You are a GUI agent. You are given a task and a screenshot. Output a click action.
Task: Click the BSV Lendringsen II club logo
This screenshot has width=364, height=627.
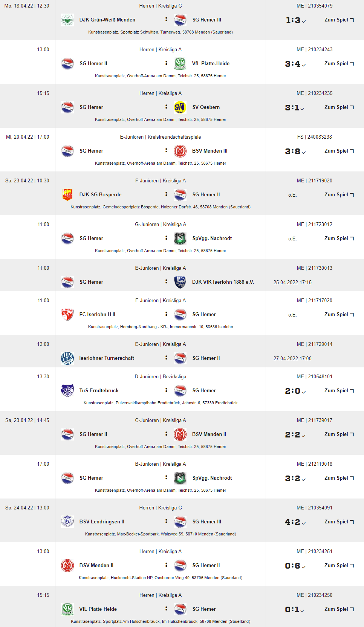[x=67, y=522]
